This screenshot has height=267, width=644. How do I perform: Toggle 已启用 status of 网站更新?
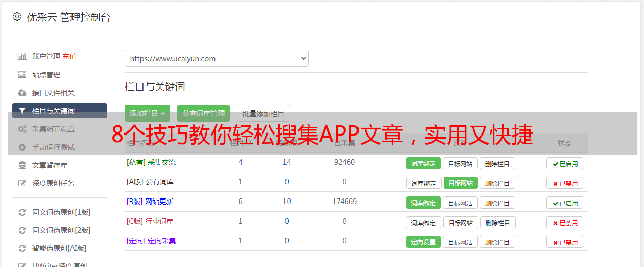coord(565,203)
